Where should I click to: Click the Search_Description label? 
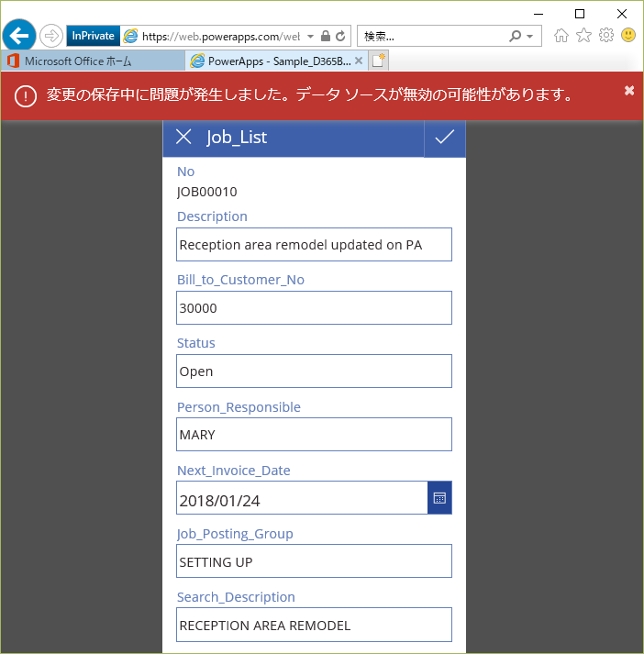pyautogui.click(x=236, y=597)
